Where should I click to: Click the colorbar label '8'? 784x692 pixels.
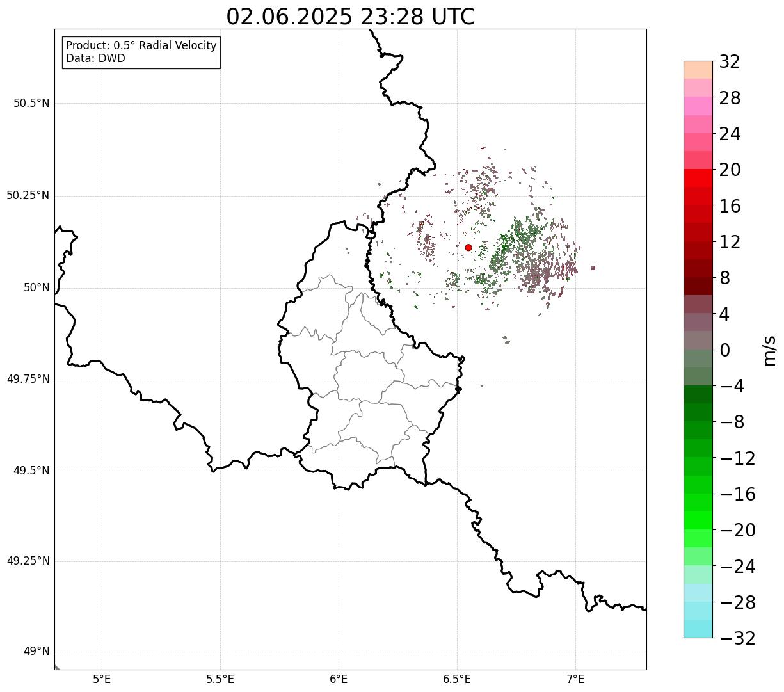(x=724, y=278)
